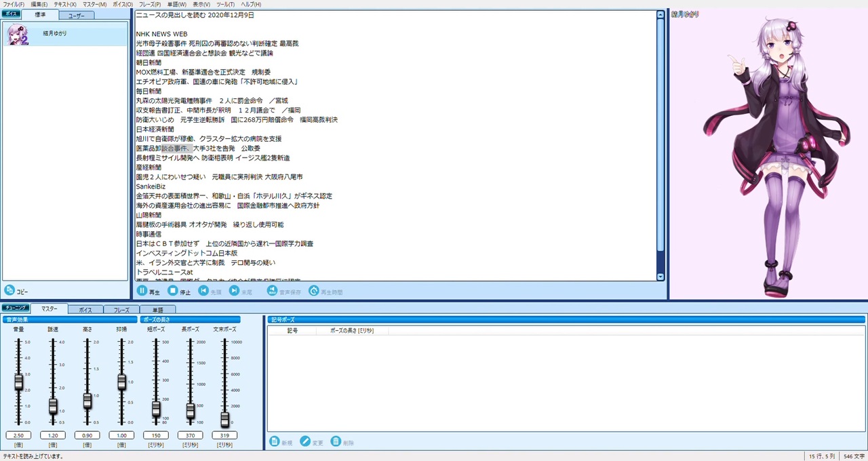Open the ヘルプ(H) menu

click(x=252, y=4)
